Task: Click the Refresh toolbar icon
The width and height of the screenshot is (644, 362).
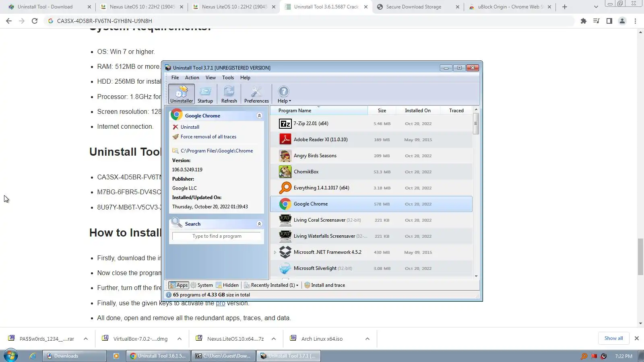Action: tap(229, 94)
